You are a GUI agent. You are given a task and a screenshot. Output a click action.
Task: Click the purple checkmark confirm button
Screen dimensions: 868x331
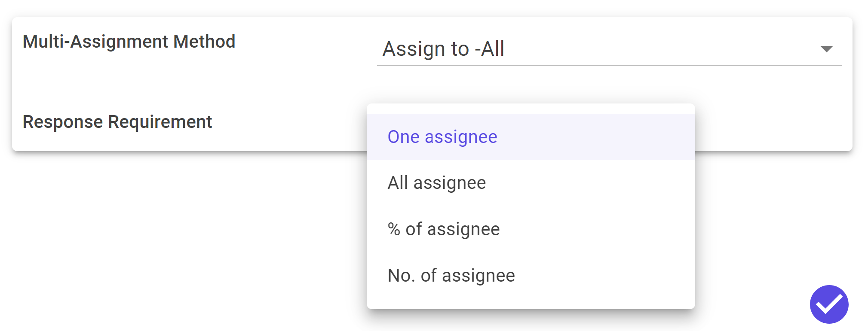[x=829, y=304]
